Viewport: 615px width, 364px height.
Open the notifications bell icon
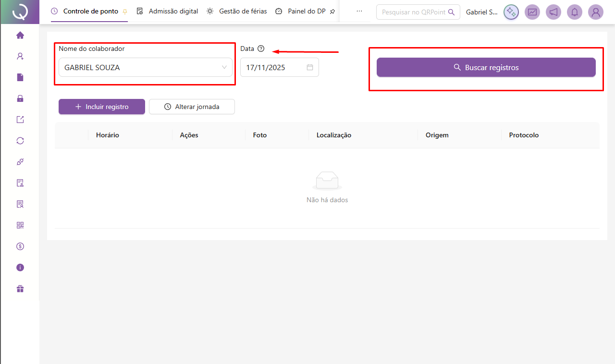(x=575, y=12)
